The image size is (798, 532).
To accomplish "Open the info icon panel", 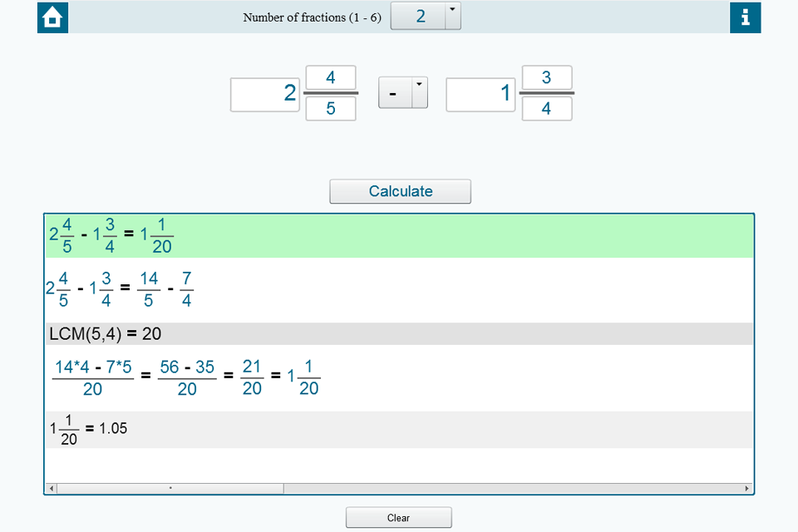I will (x=745, y=17).
